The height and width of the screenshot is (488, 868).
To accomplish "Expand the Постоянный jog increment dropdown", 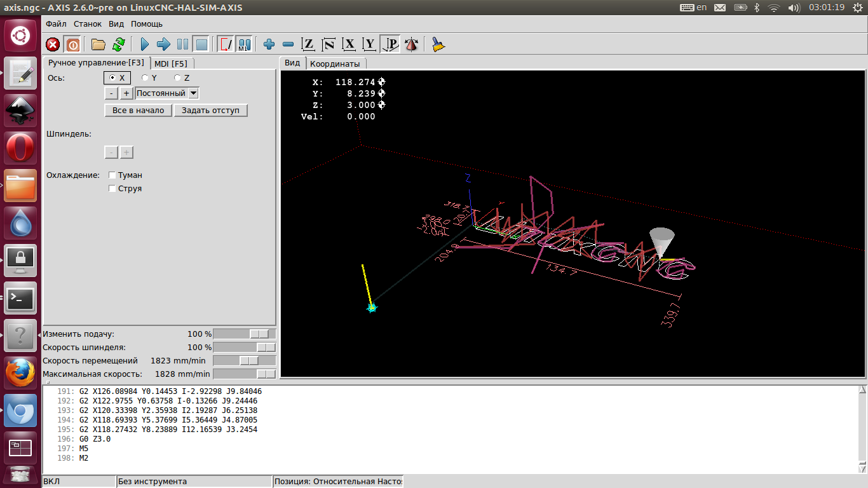I will 194,93.
